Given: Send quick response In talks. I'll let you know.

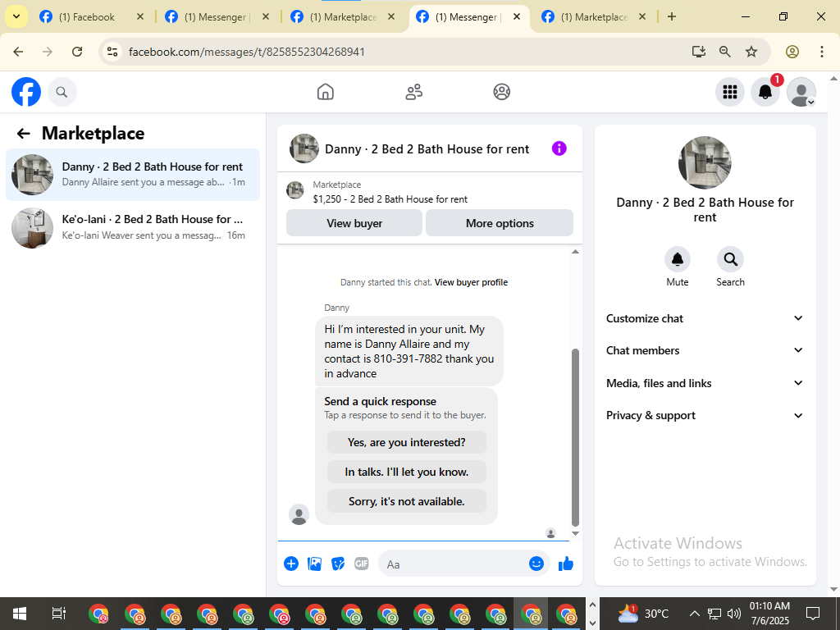Looking at the screenshot, I should pyautogui.click(x=407, y=472).
